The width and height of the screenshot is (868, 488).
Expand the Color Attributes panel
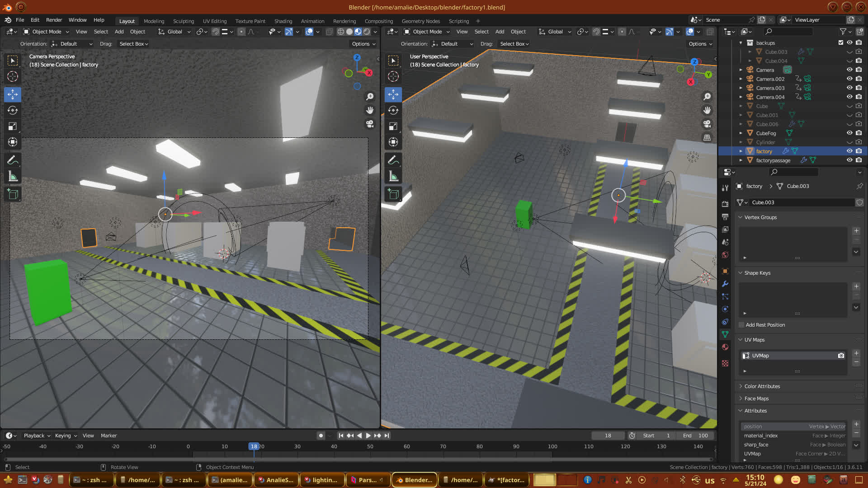[x=762, y=386]
